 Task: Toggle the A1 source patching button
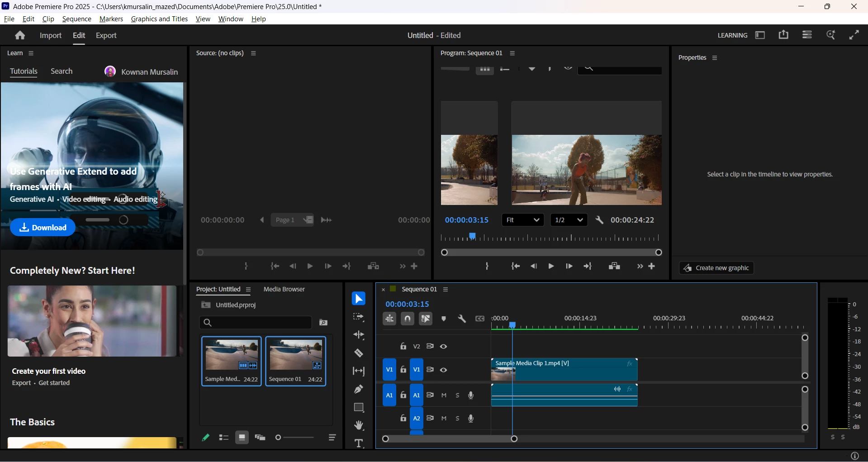point(389,395)
